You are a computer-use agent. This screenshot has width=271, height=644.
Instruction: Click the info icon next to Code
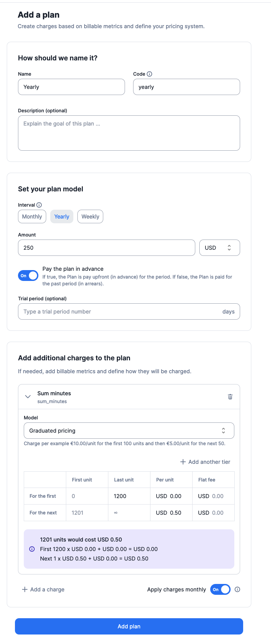point(149,74)
